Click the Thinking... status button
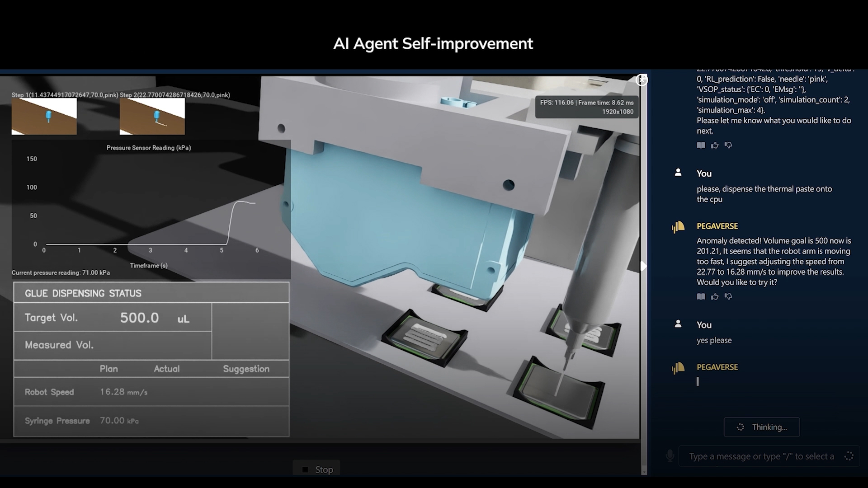The width and height of the screenshot is (868, 488). pyautogui.click(x=762, y=427)
